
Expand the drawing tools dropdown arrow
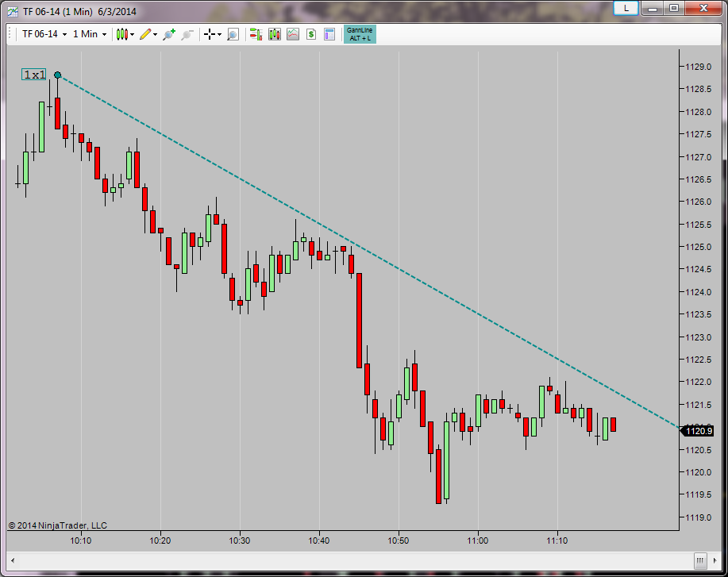(x=155, y=34)
